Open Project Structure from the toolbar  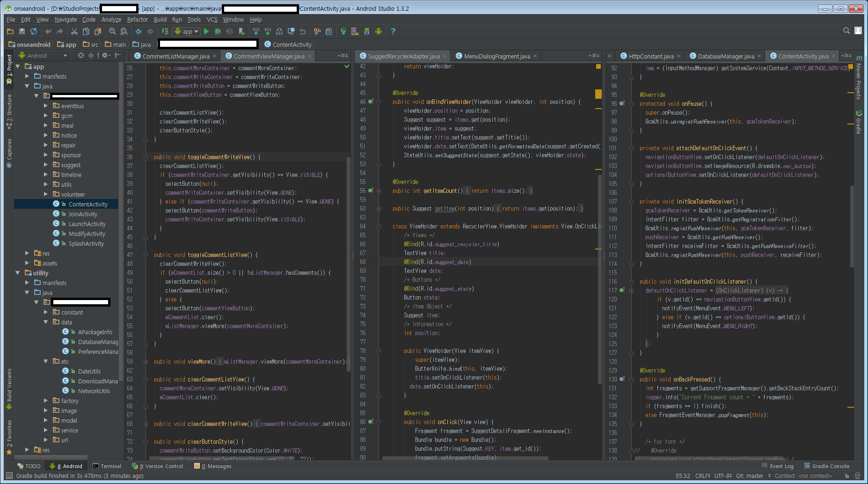click(x=317, y=31)
